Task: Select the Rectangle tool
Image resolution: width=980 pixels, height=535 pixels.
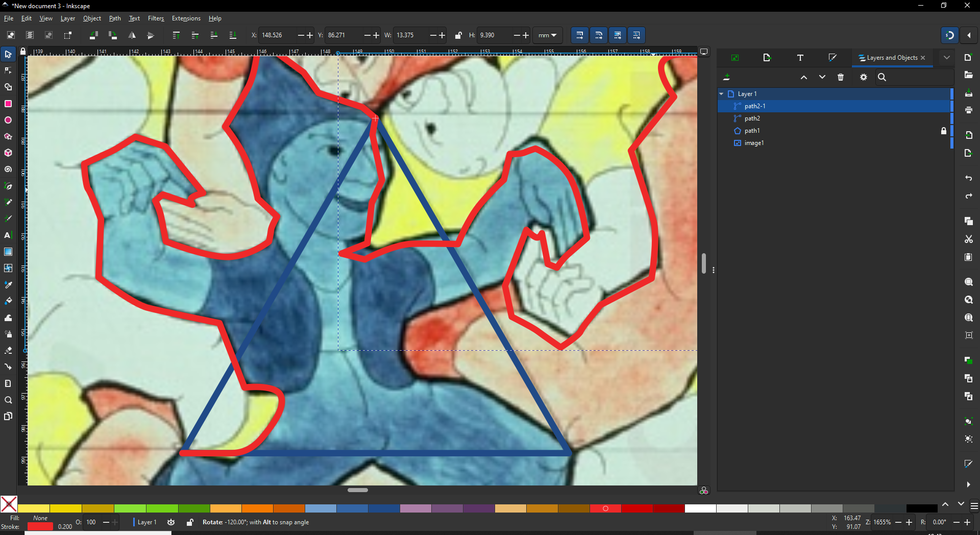Action: 8,104
